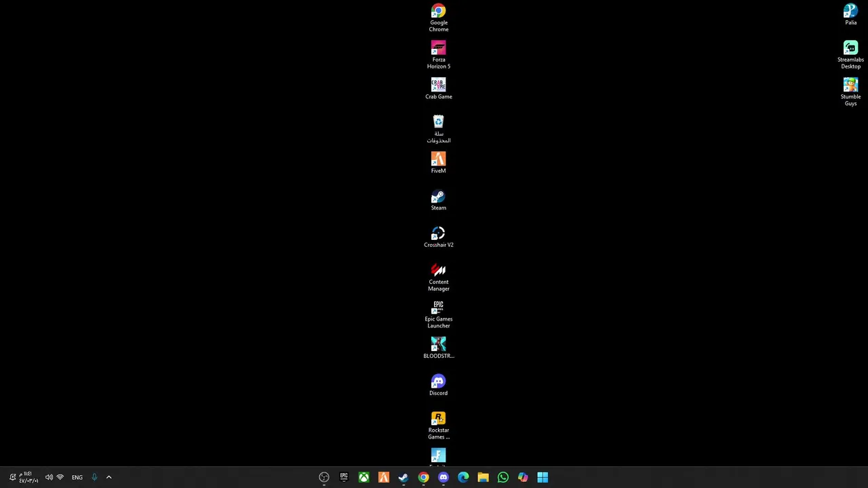Open Copilot from the taskbar
Screen dimensions: 868x488
click(x=523, y=477)
